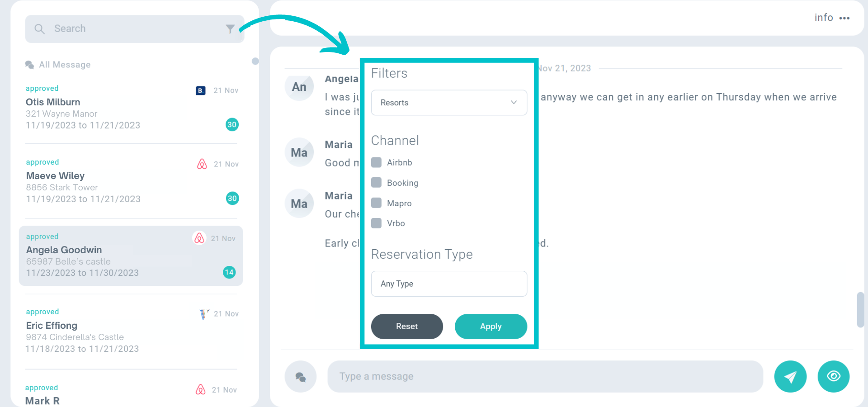Click the filter funnel icon
Viewport: 868px width, 407px height.
230,29
